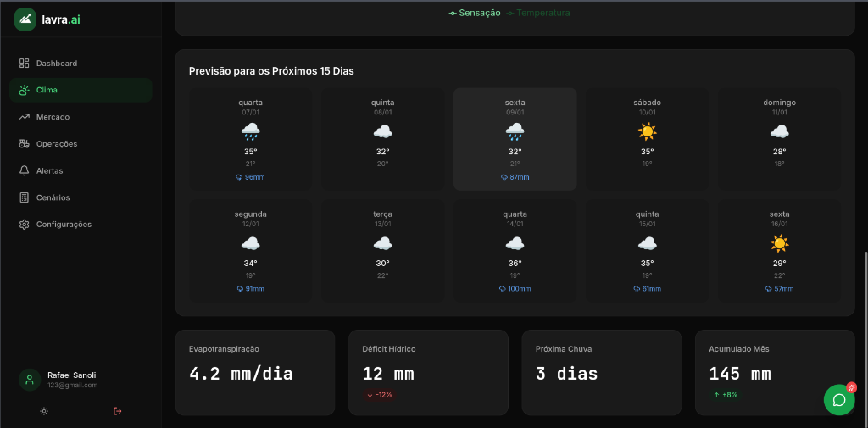Click the Cenários calculator icon
This screenshot has width=868, height=428.
[25, 197]
